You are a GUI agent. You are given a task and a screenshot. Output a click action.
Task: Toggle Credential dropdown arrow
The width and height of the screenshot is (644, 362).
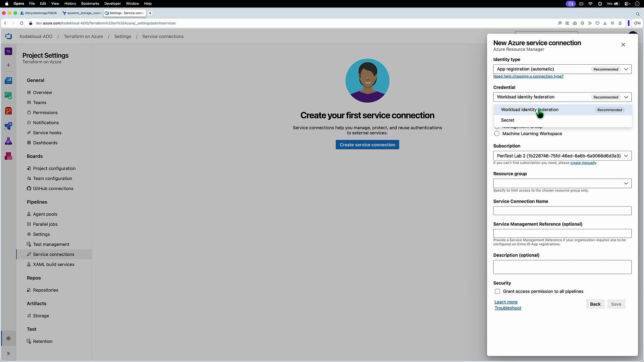[626, 97]
